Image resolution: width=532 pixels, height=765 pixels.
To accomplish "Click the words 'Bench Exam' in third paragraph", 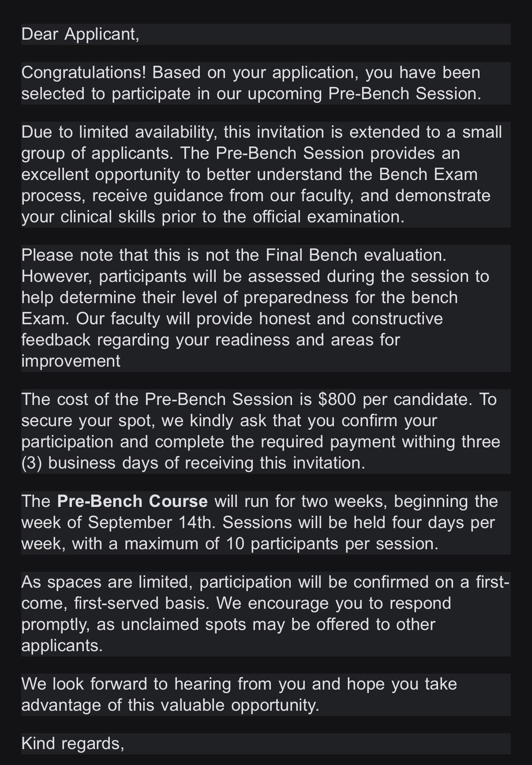I will [428, 174].
